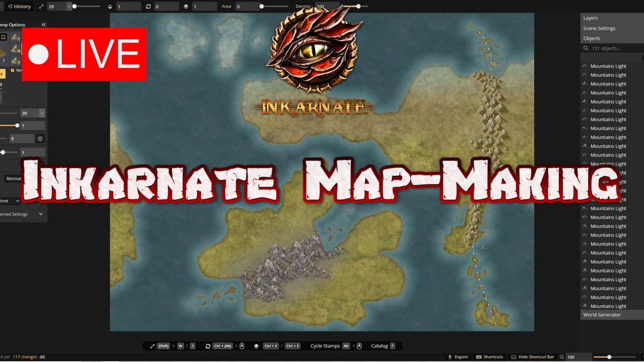Image resolution: width=644 pixels, height=362 pixels.
Task: Click the 4K resolution label
Action: pos(42,357)
